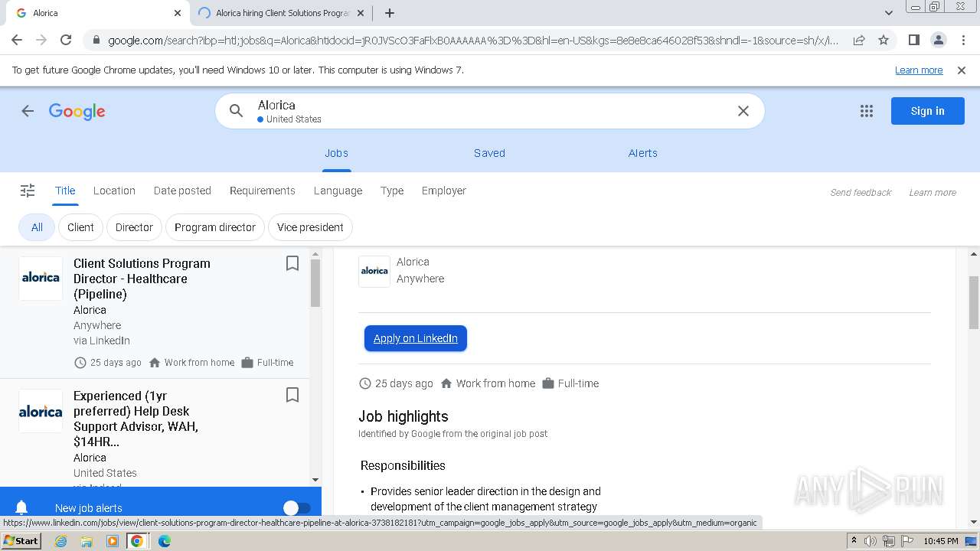
Task: Open the Type filter
Action: pyautogui.click(x=392, y=191)
